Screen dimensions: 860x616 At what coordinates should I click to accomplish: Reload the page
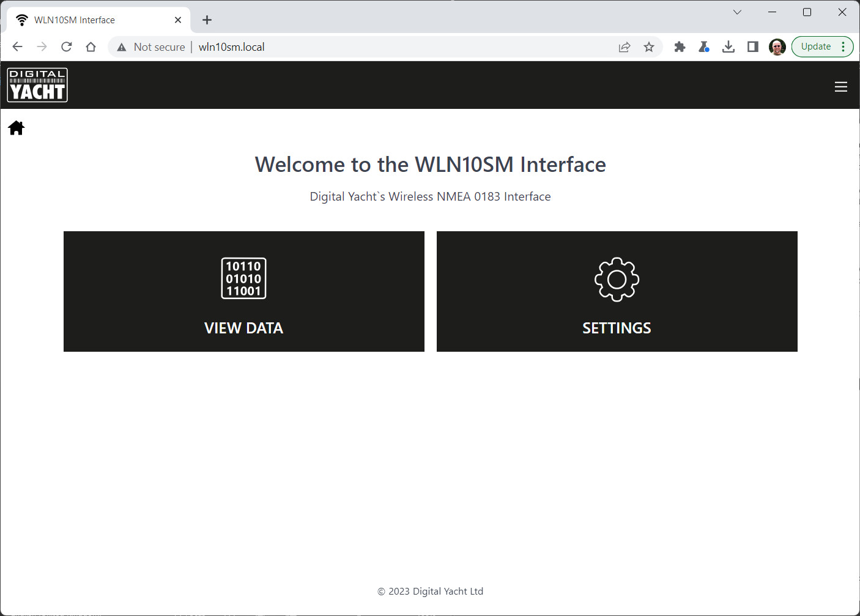point(67,47)
